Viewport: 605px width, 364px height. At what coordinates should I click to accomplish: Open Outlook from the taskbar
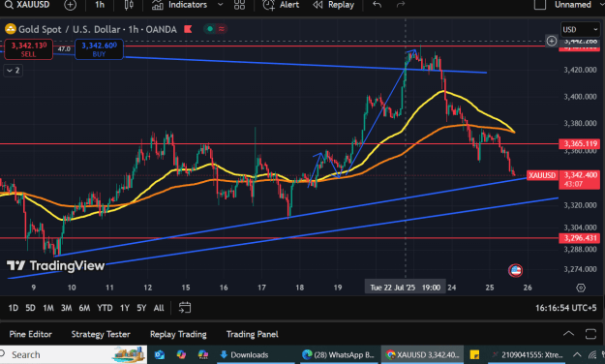tap(160, 354)
